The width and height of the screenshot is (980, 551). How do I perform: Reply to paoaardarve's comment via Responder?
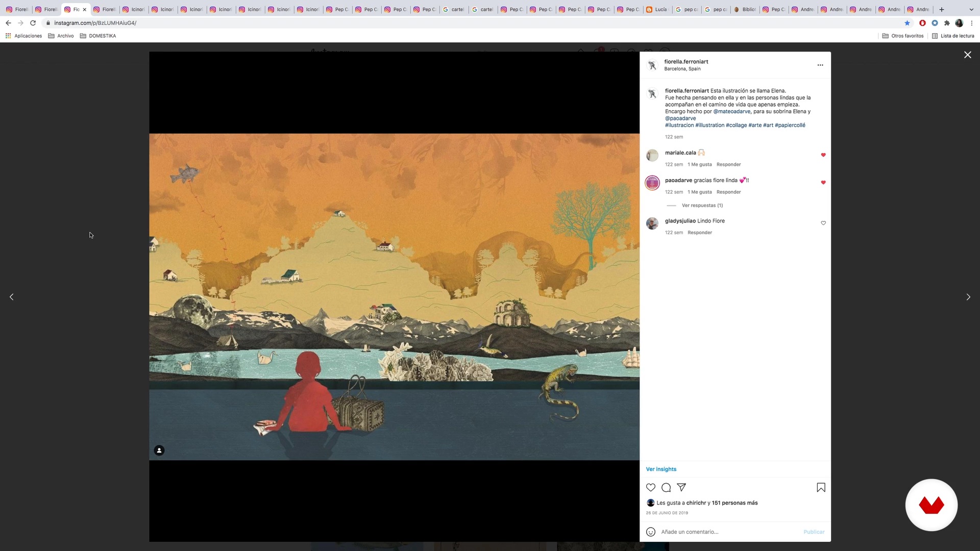tap(728, 192)
